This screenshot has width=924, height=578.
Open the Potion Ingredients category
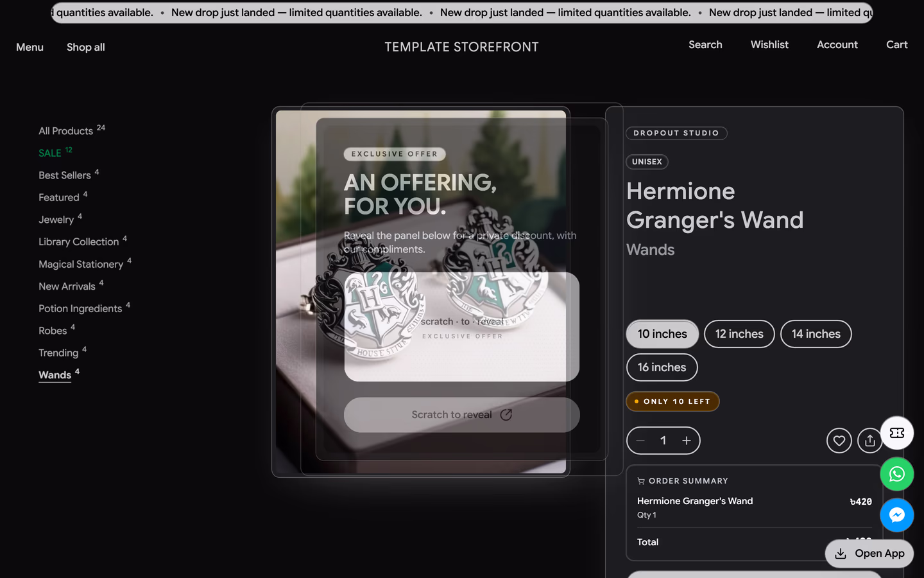click(80, 308)
